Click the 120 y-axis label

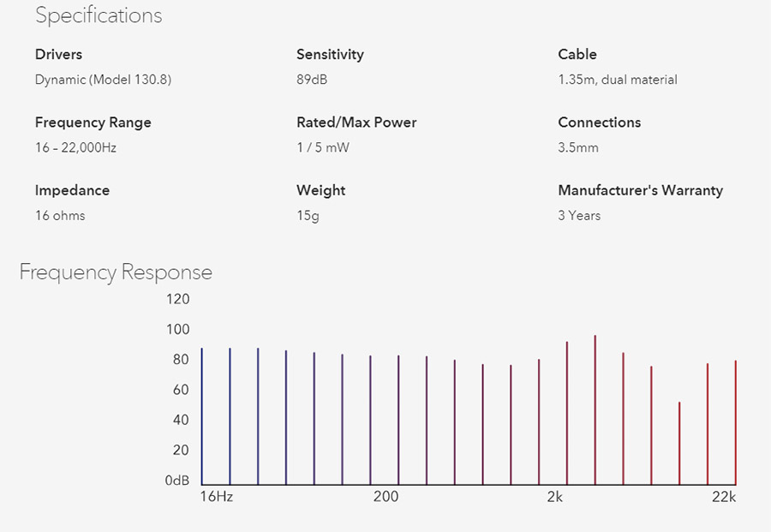point(178,299)
